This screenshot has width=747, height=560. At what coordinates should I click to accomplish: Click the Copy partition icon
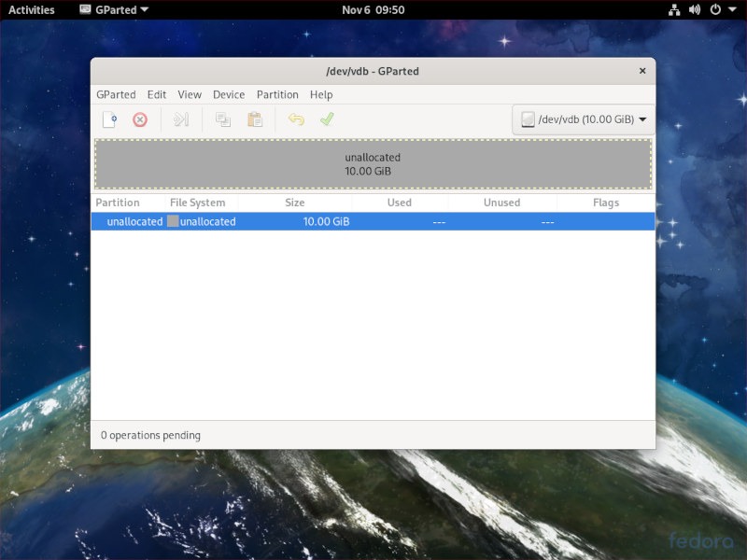click(222, 119)
